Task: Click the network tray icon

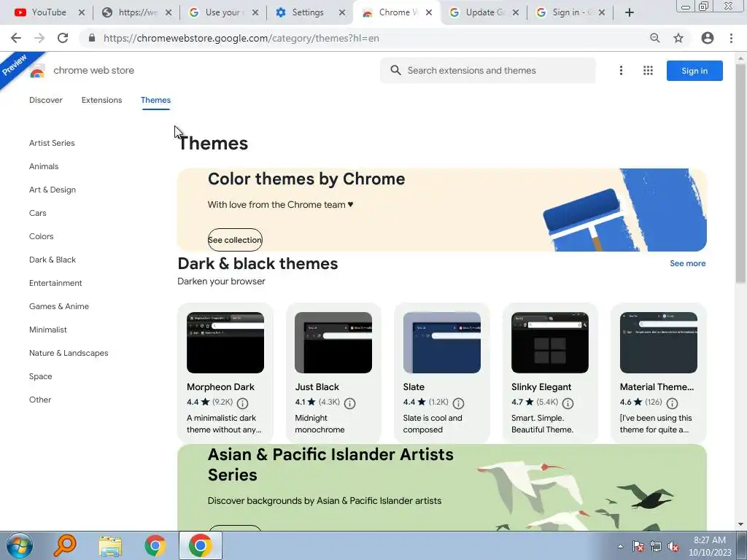Action: coord(656,546)
